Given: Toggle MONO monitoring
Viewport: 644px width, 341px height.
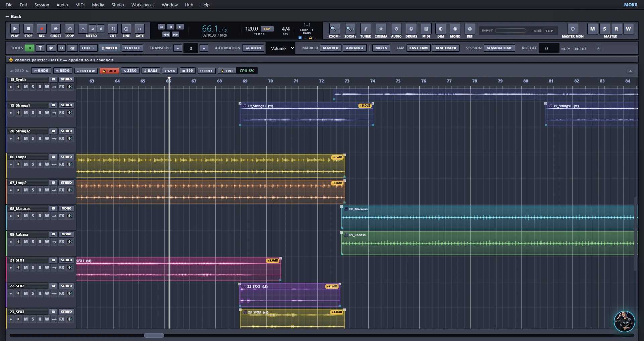Looking at the screenshot, I should point(455,29).
